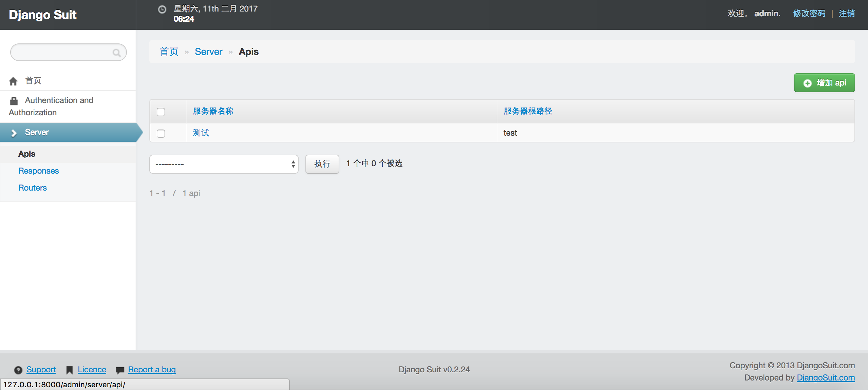Viewport: 868px width, 390px height.
Task: Click the lock icon beside Authentication
Action: point(14,101)
